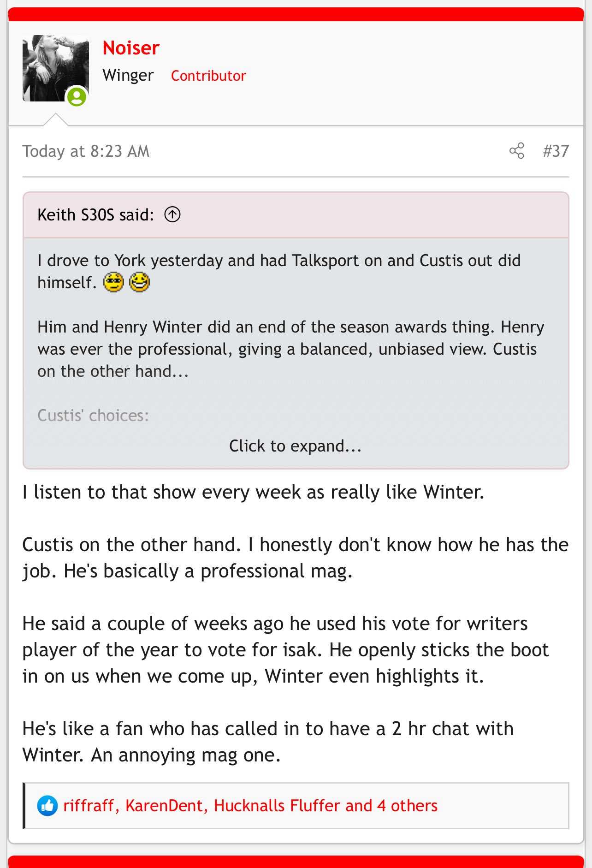This screenshot has width=592, height=868.
Task: Open KarenDent's profile in the likes list
Action: tap(164, 806)
